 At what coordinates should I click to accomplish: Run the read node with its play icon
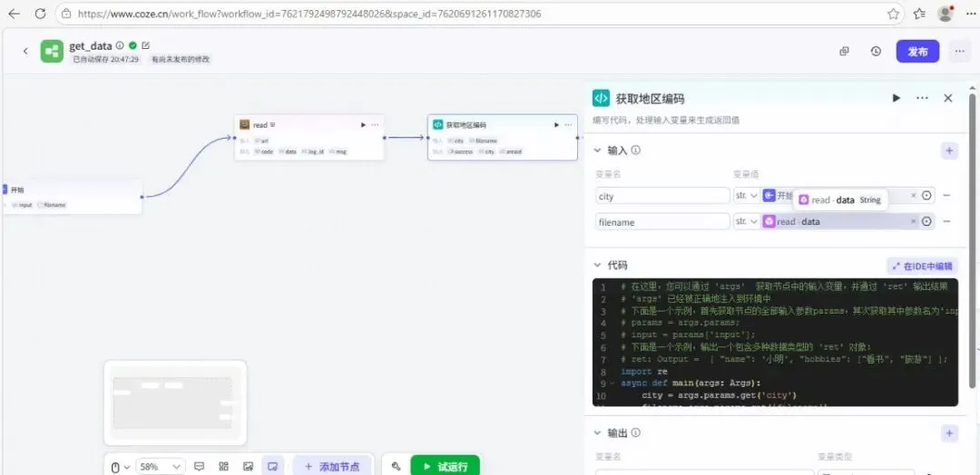(x=363, y=125)
